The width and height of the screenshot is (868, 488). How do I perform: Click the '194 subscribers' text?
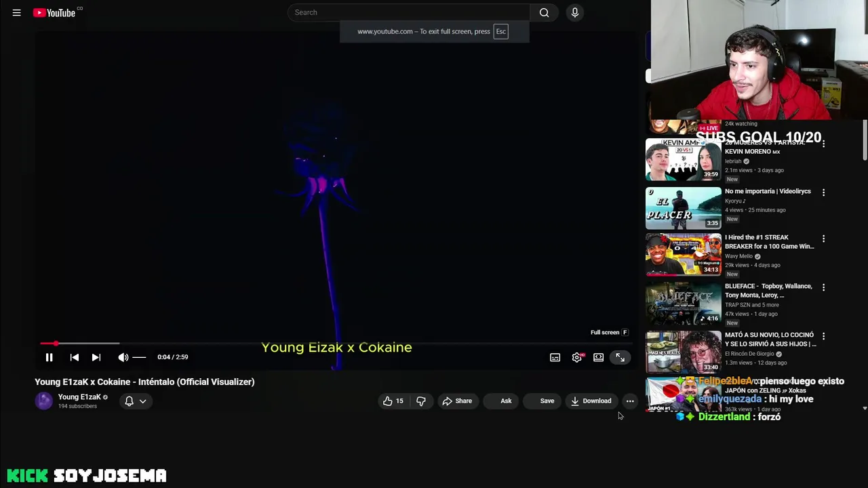[x=77, y=406]
